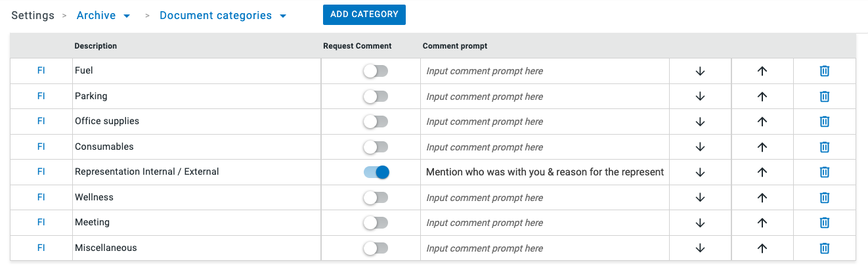Move Representation Internal / External row up
The height and width of the screenshot is (270, 868).
(x=762, y=172)
